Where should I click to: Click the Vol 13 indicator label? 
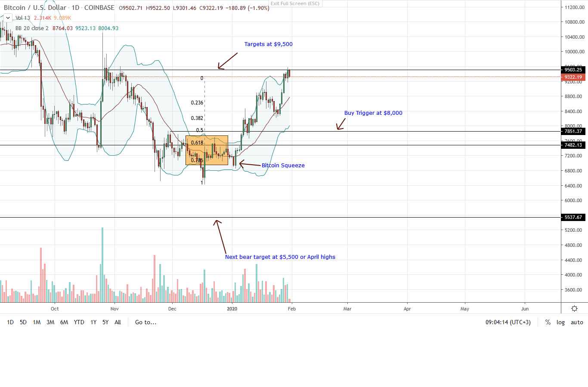tap(23, 18)
